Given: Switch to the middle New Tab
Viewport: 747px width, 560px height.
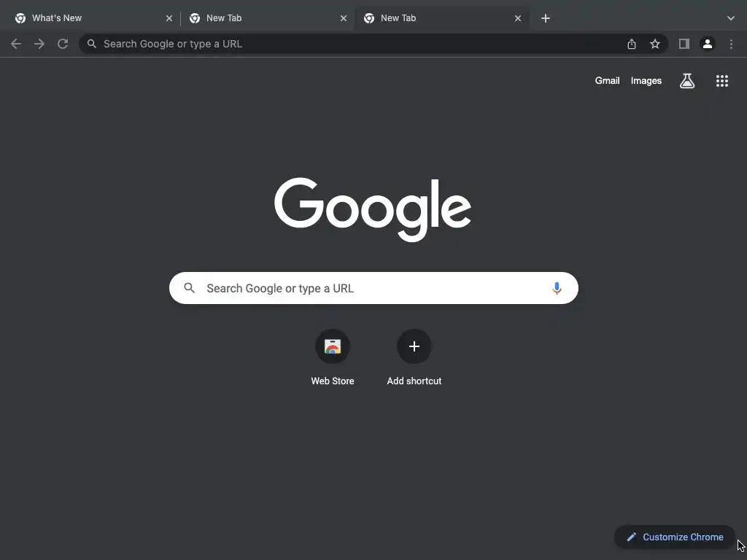Looking at the screenshot, I should click(x=267, y=18).
